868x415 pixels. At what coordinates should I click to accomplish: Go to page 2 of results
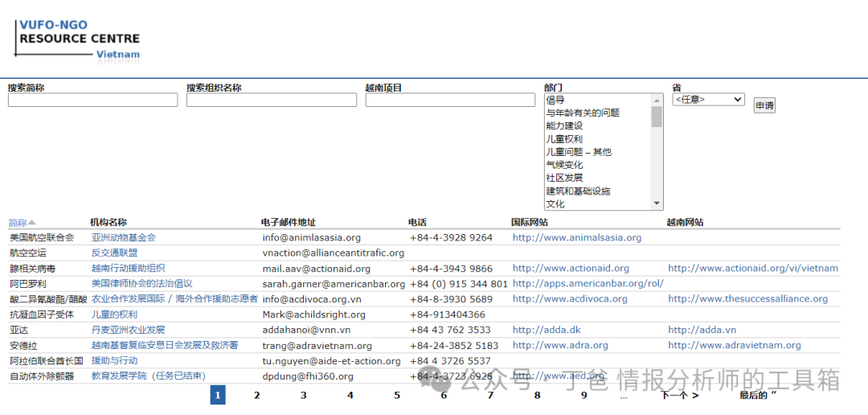257,396
